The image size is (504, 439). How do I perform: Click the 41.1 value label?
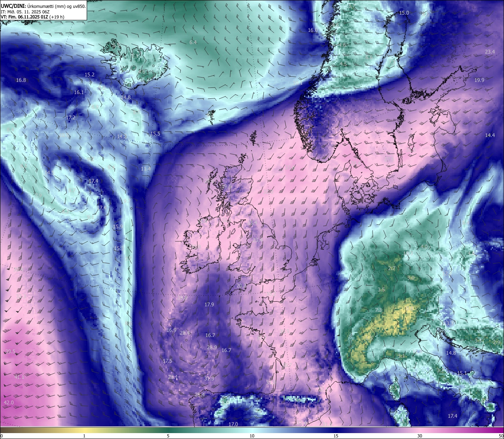(19, 377)
